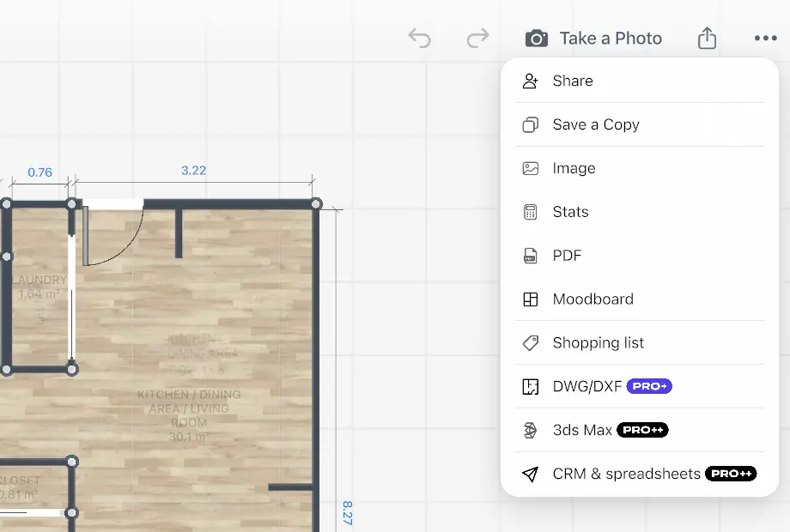Click the undo arrow icon
Screen dimensions: 790x532
420,39
